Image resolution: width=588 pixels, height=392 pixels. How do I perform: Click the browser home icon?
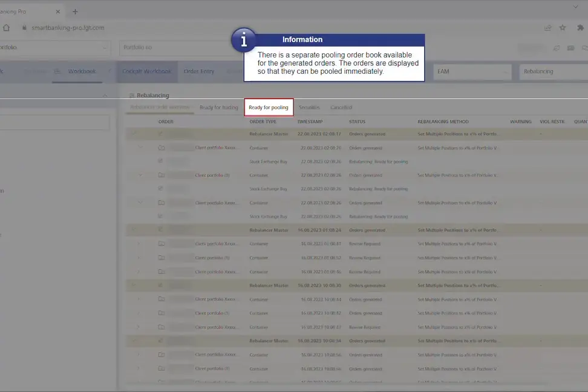[6, 28]
